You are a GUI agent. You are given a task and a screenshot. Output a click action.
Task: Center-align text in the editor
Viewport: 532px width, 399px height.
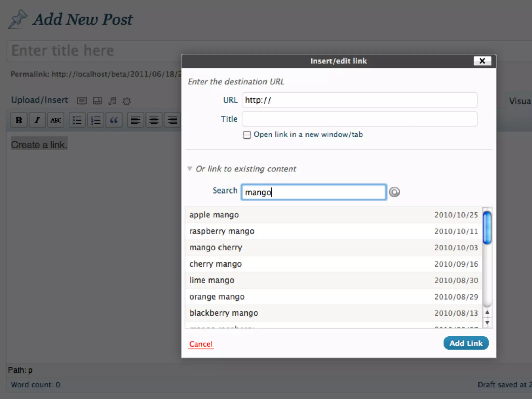click(154, 120)
